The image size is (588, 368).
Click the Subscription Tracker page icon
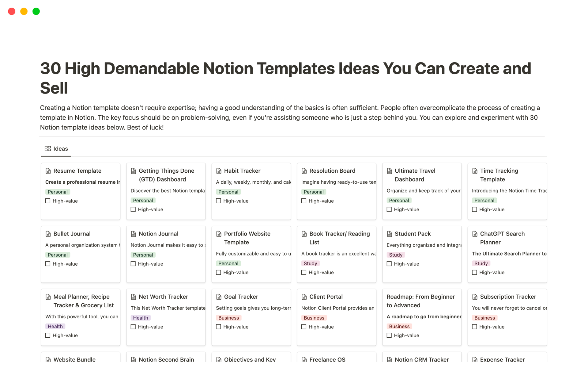pos(475,297)
